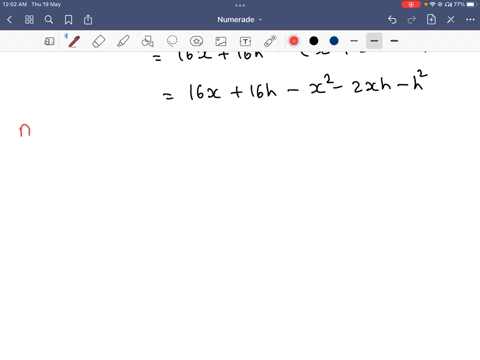Viewport: 480px width, 360px height.
Task: Open the search magnifier
Action: (49, 20)
